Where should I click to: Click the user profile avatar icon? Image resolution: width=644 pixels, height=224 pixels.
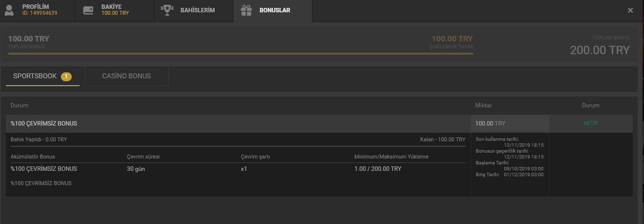(9, 10)
